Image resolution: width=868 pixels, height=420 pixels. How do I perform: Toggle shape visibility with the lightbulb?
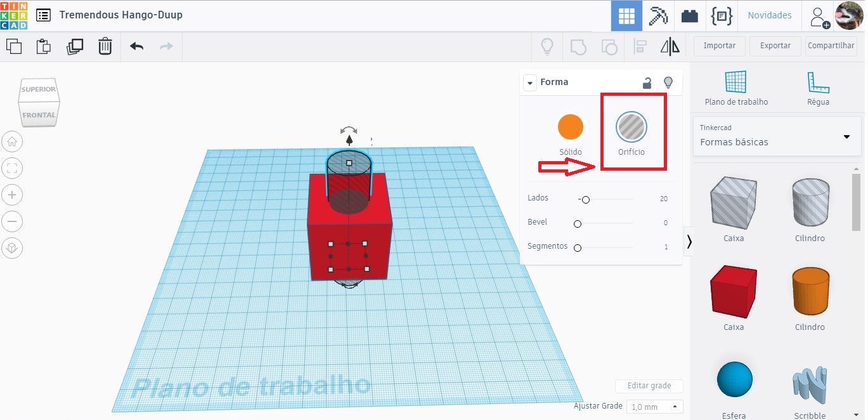668,82
